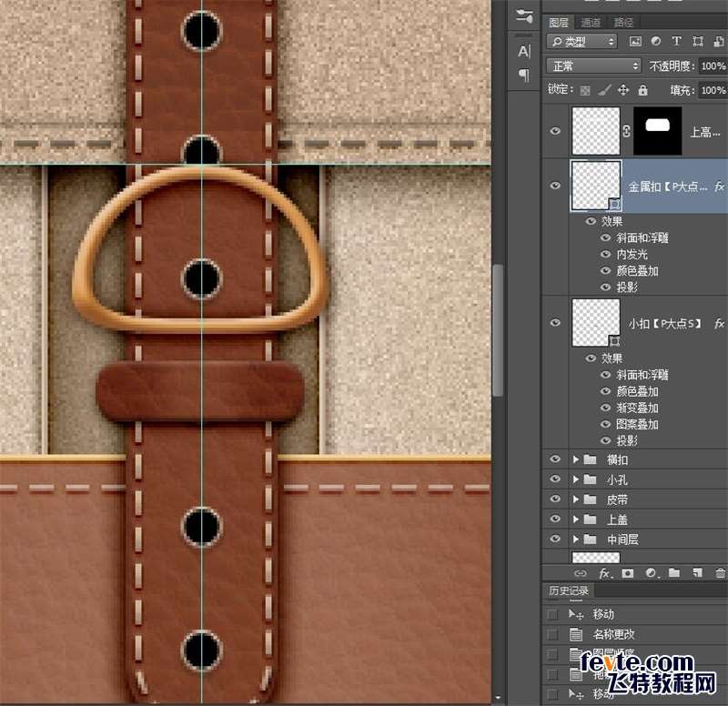
Task: Set history brush source for 名称更改
Action: 552,634
